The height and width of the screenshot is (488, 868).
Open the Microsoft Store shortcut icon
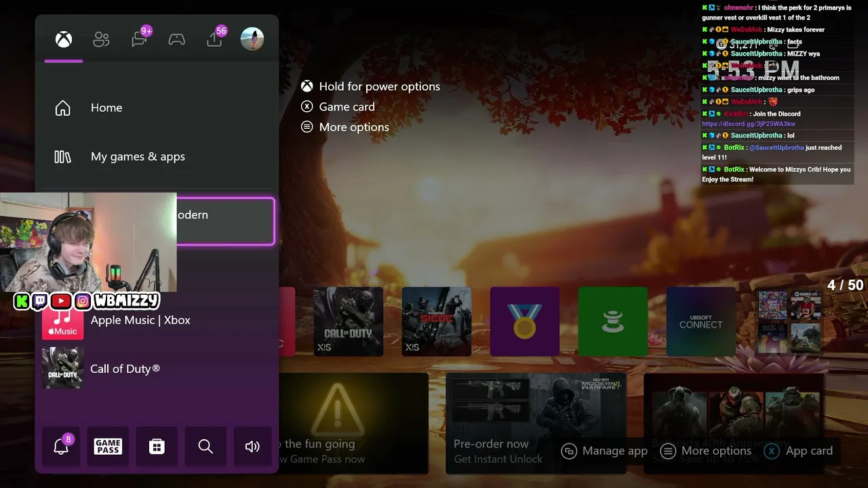(157, 446)
